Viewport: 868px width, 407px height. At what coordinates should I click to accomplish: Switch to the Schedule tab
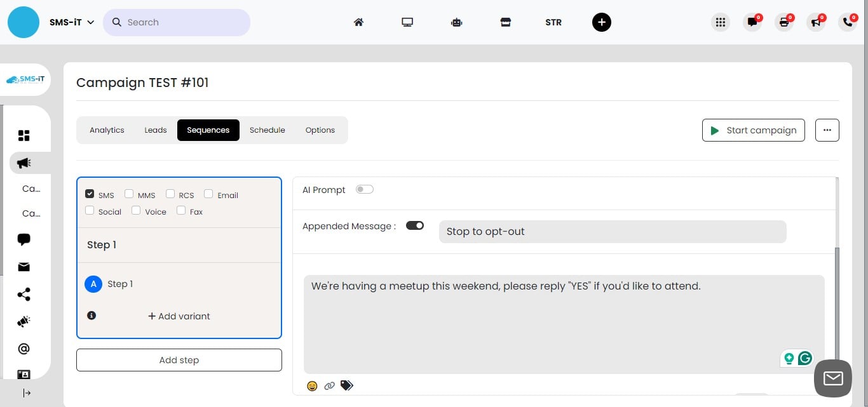point(267,130)
